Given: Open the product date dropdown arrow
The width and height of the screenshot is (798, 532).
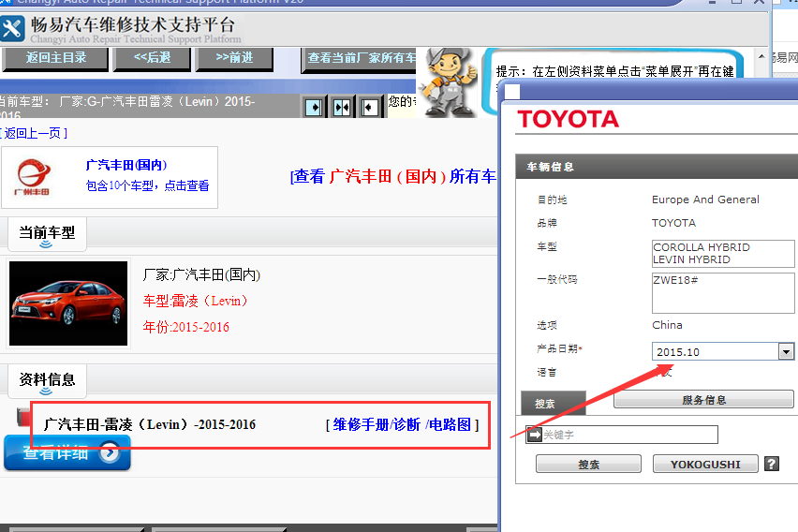Looking at the screenshot, I should pos(786,351).
